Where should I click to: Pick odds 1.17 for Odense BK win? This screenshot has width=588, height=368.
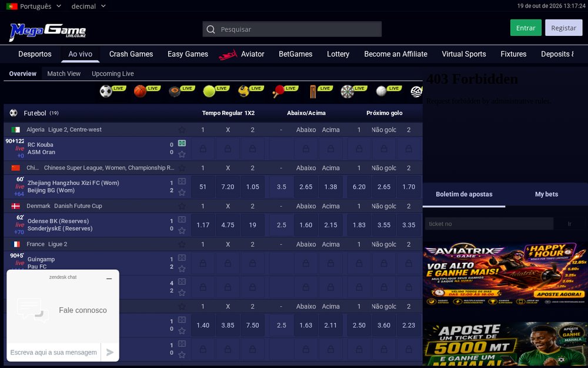click(x=203, y=225)
